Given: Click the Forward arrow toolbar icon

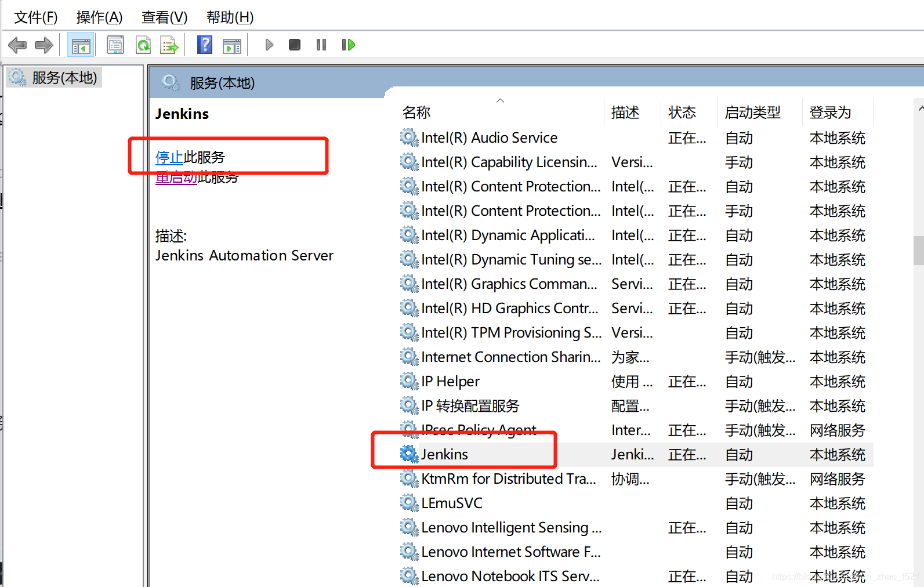Looking at the screenshot, I should tap(44, 45).
